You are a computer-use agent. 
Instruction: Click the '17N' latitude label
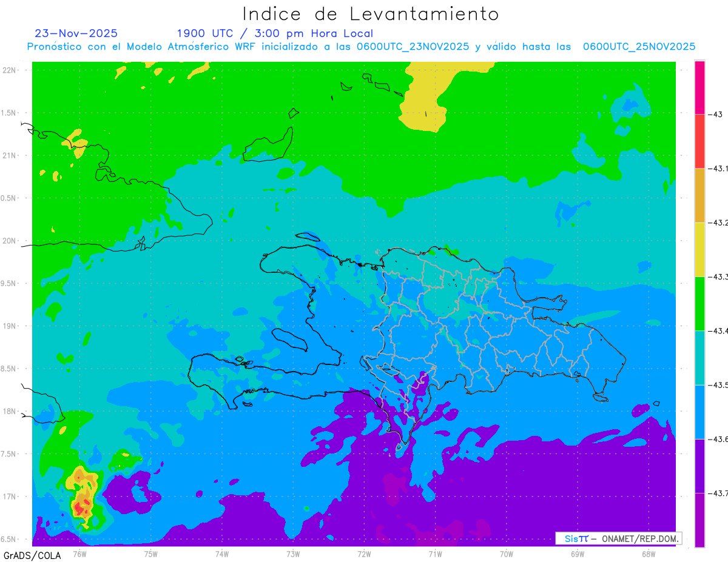(10, 497)
